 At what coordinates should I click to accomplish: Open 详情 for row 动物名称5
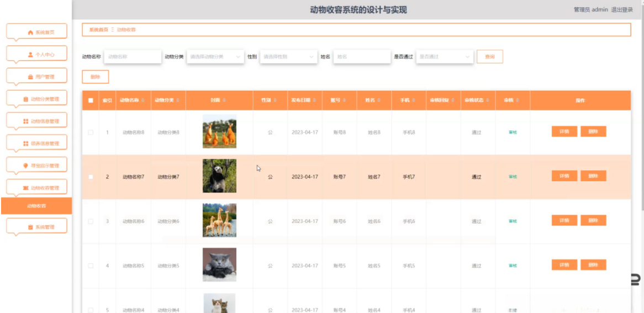564,265
